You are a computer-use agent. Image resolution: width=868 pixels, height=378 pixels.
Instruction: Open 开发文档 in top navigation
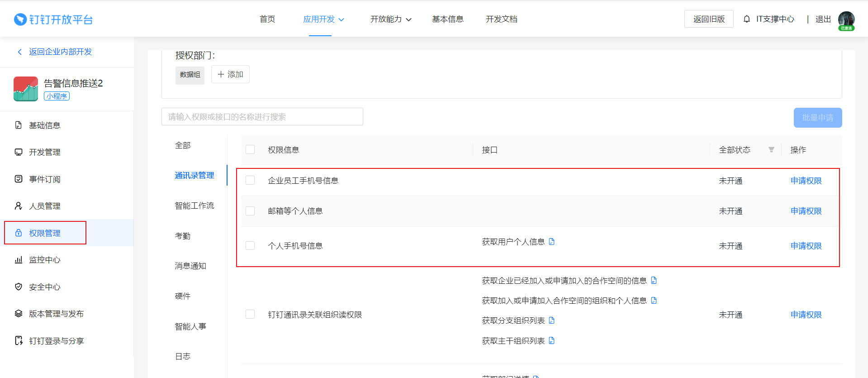tap(502, 19)
